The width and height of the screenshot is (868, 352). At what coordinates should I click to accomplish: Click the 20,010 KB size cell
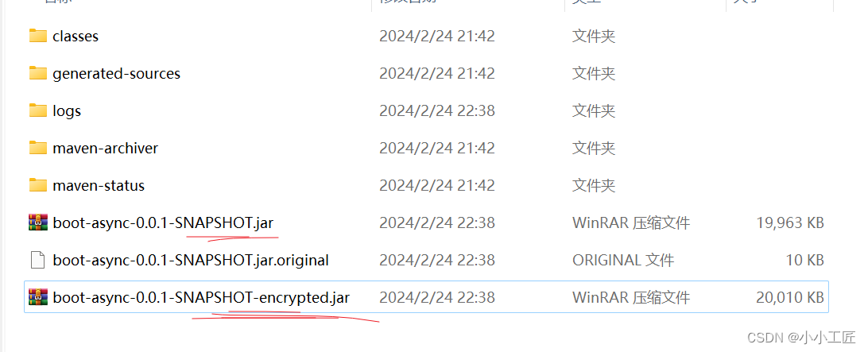coord(790,297)
